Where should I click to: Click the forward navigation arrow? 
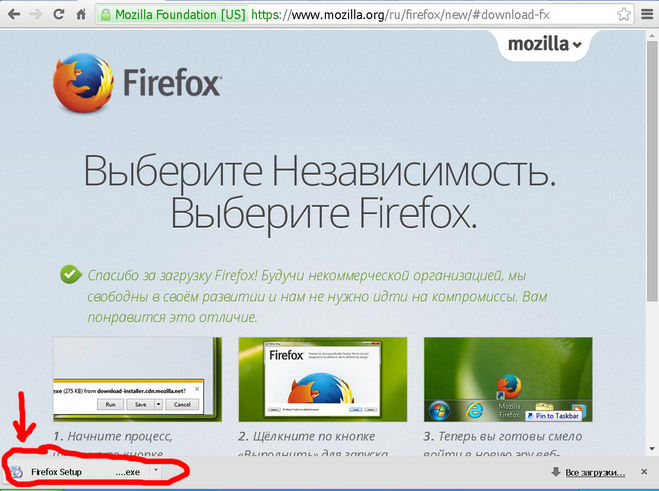point(36,14)
